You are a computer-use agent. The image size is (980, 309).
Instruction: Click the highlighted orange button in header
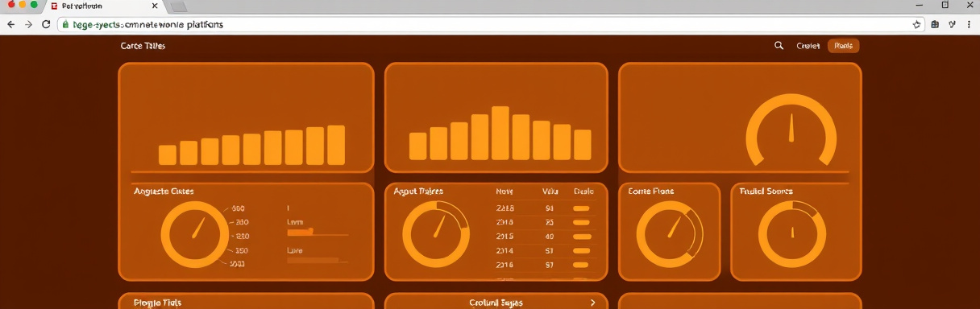point(844,46)
